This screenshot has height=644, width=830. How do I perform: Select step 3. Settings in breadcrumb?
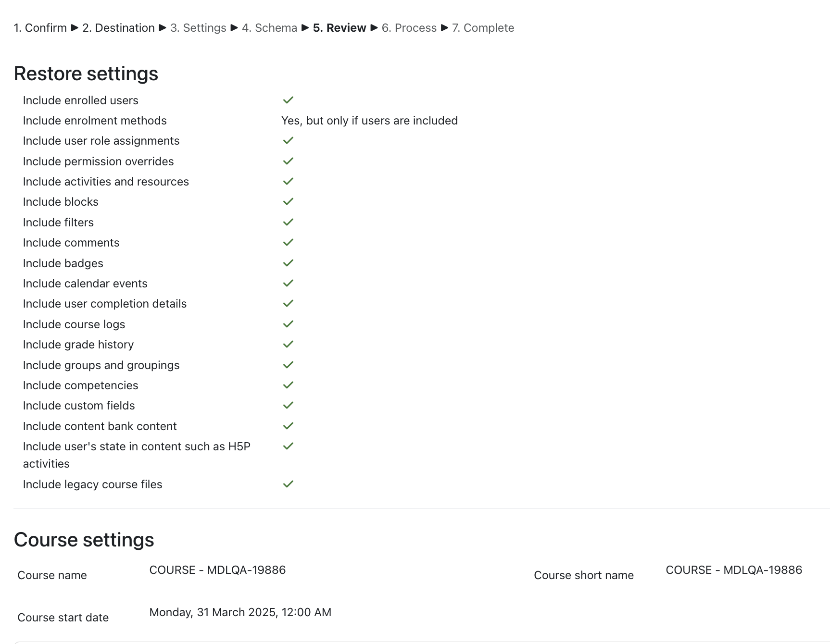click(198, 28)
